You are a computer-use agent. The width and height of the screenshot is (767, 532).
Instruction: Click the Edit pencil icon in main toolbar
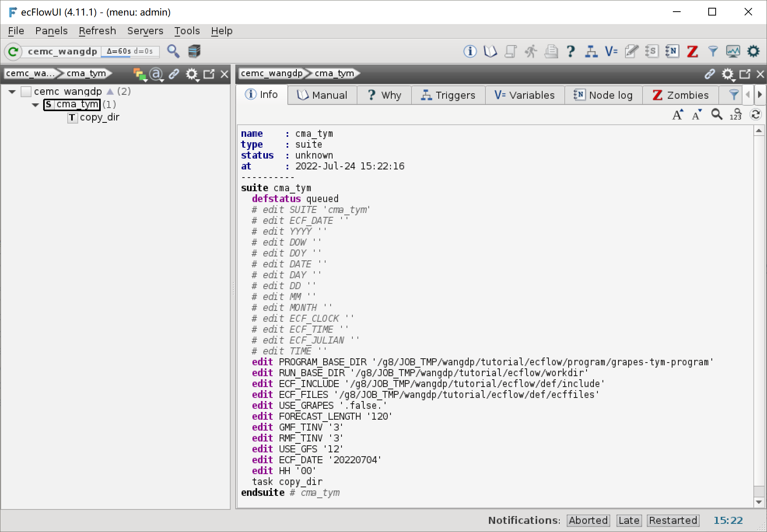(x=631, y=51)
